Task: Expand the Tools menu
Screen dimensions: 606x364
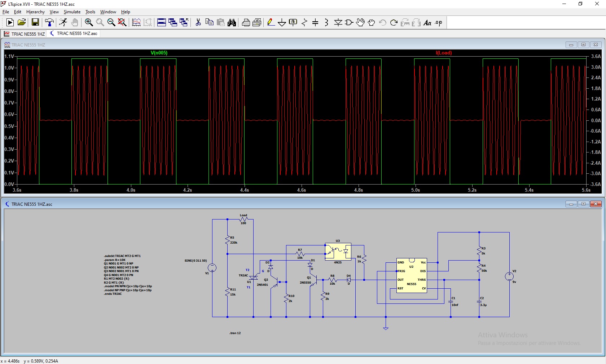Action: pyautogui.click(x=90, y=12)
